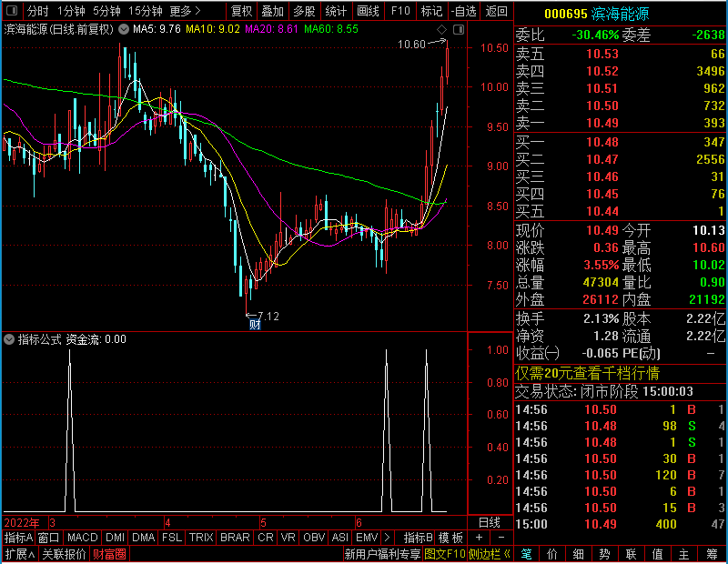The image size is (728, 564).
Task: Click 仅需20元查看千档行情 advertisement link
Action: [587, 373]
